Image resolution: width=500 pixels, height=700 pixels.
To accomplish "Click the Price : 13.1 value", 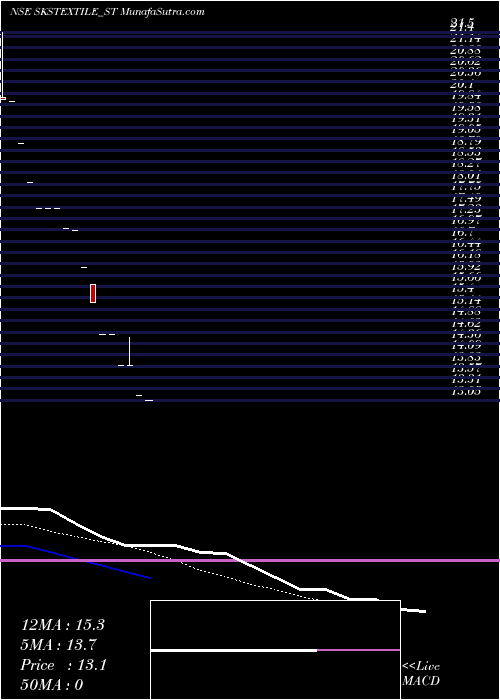I will (x=63, y=665).
